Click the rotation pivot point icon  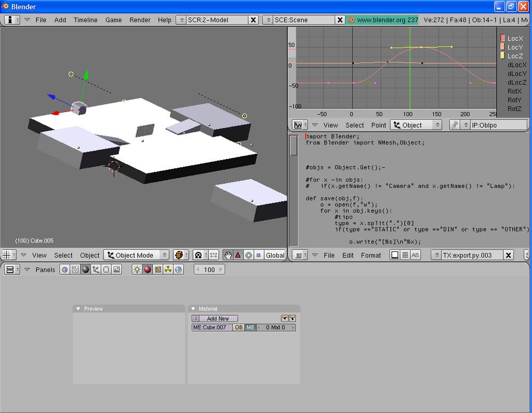click(x=200, y=255)
